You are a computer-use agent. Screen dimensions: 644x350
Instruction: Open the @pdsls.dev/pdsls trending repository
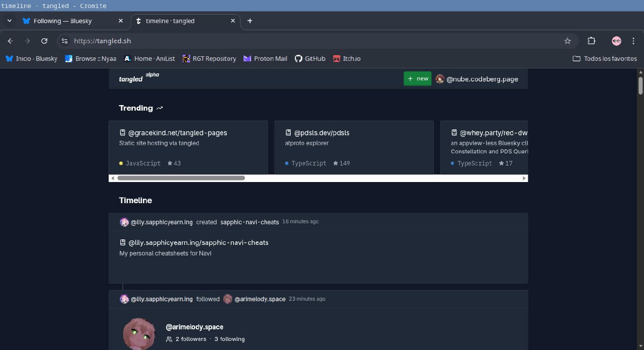(x=321, y=133)
